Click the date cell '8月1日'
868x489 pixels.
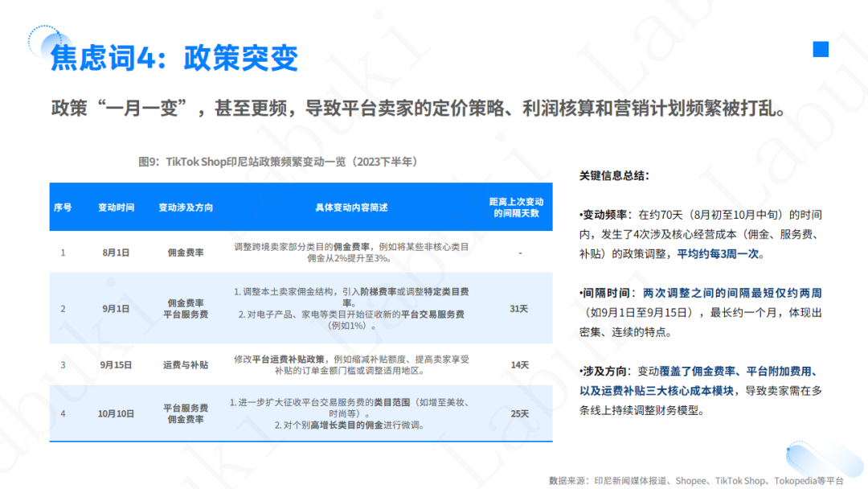click(x=116, y=253)
